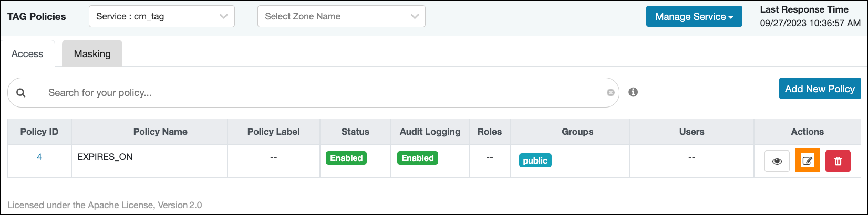Click the EXPIRES_ON policy name cell
Screen dimensions: 868x215
point(105,157)
